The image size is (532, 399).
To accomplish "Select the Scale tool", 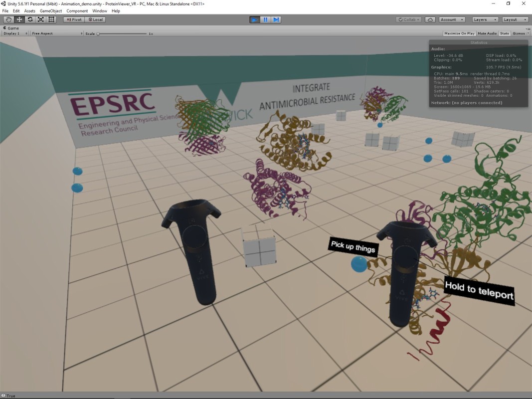I will pyautogui.click(x=40, y=19).
